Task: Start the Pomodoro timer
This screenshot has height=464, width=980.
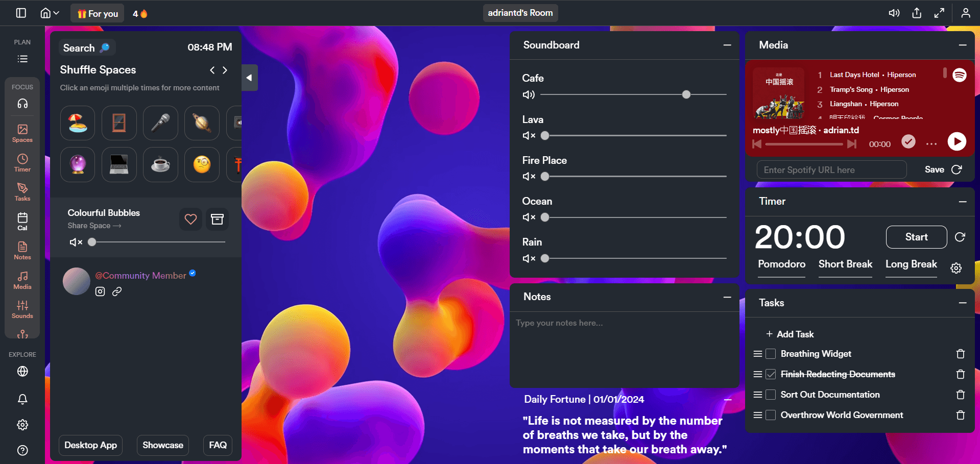Action: click(916, 237)
